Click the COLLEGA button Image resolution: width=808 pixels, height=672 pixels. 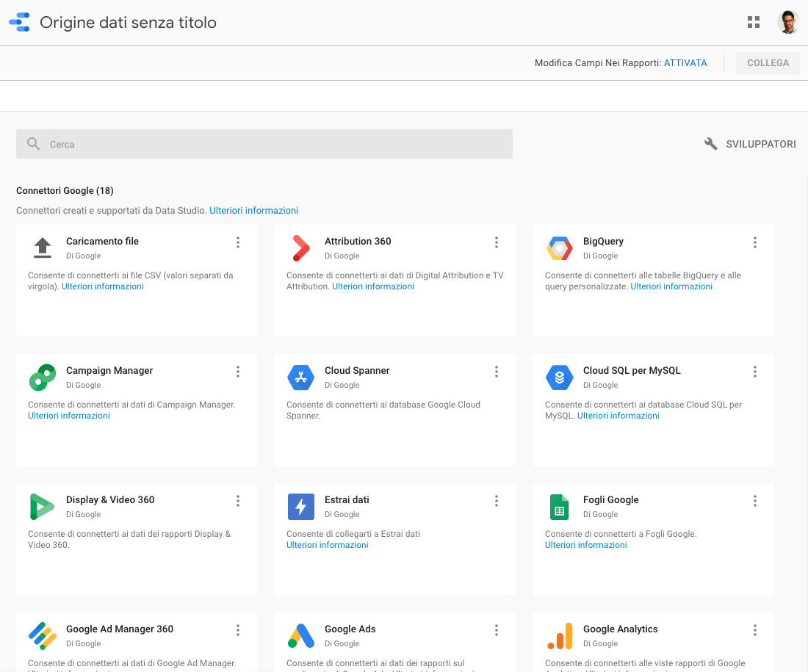768,63
